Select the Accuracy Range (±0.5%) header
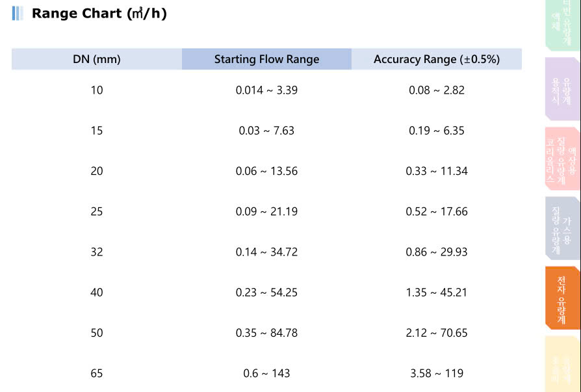The height and width of the screenshot is (392, 581). coord(437,59)
